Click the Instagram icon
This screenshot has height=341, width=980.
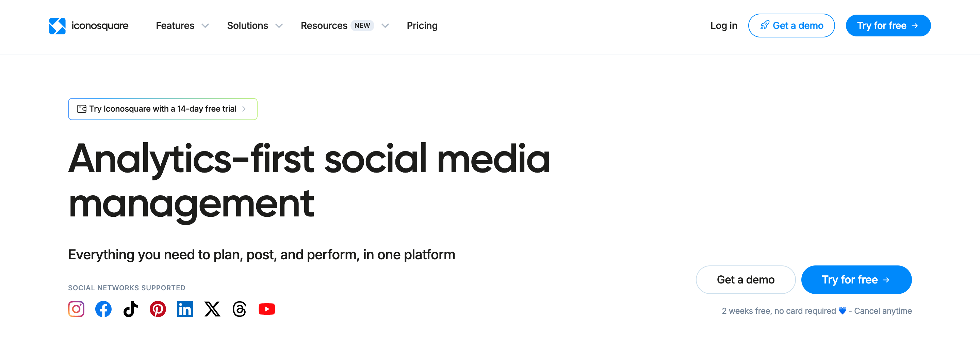click(76, 309)
